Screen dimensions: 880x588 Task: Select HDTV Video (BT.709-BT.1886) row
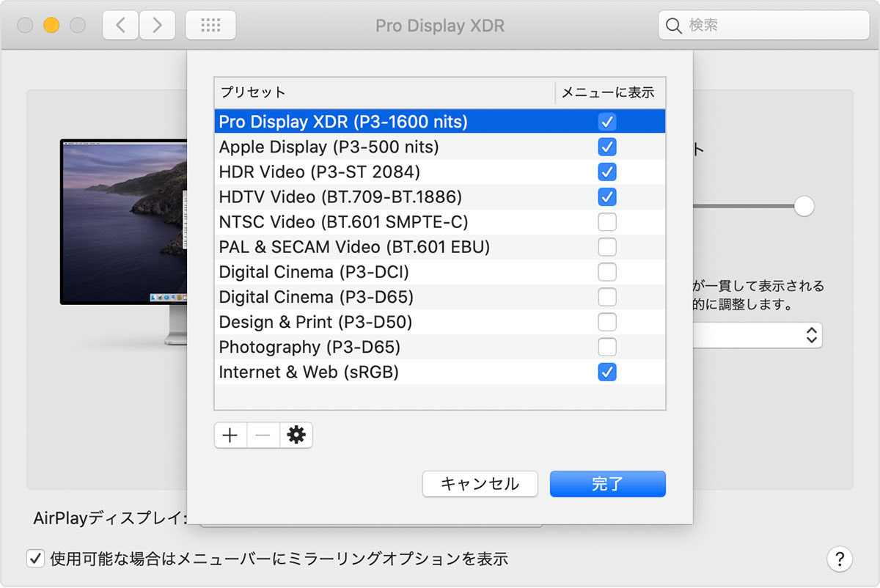(440, 196)
